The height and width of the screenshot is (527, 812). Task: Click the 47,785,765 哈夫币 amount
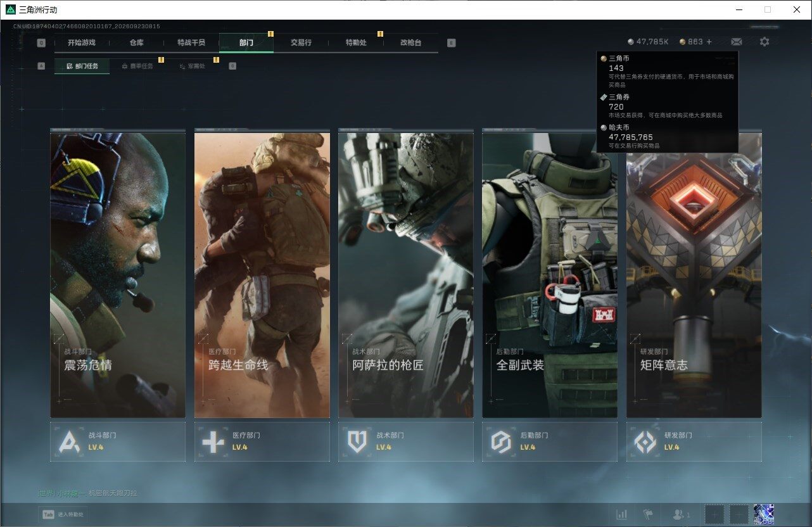tap(631, 137)
